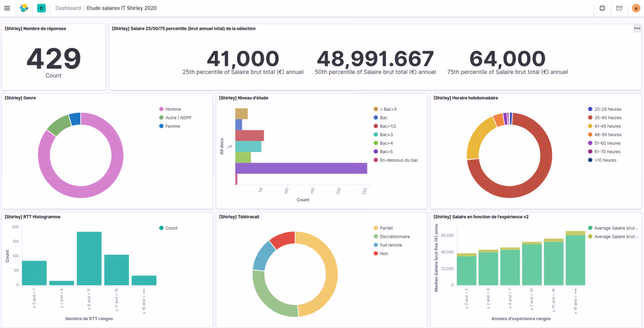Click the tallest RTT histogram bar
The image size is (644, 328).
89,258
